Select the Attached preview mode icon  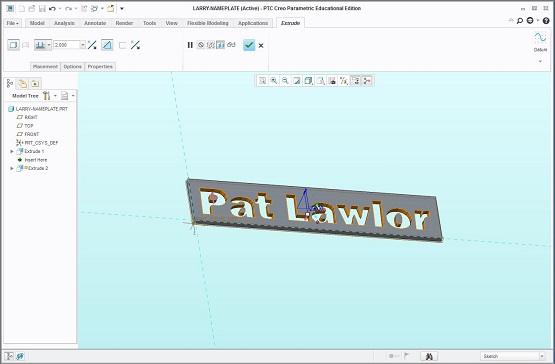(x=221, y=45)
